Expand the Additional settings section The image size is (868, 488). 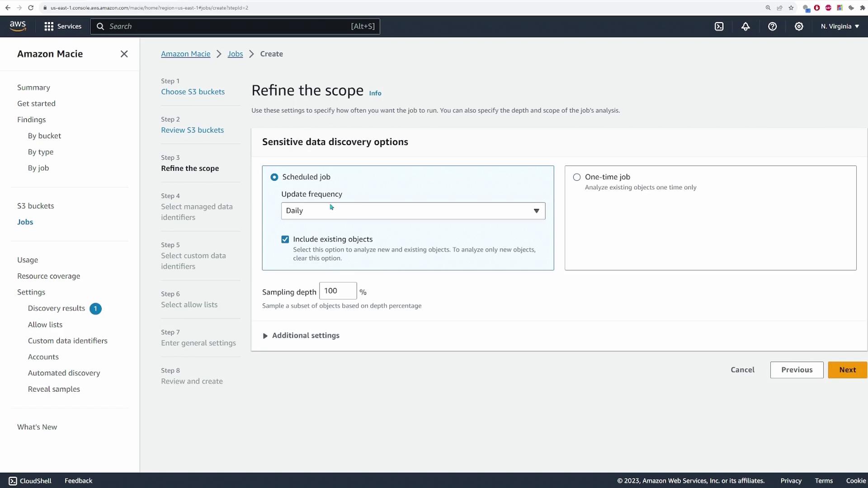point(301,336)
